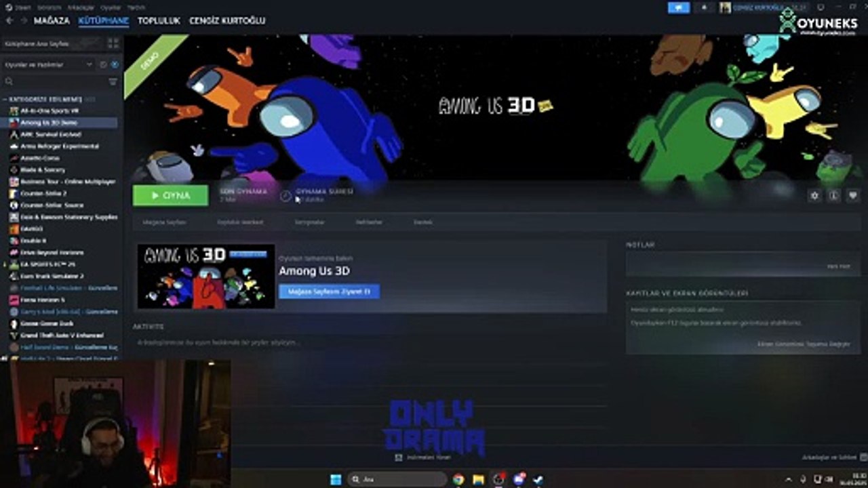Go back with the left arrow
The height and width of the screenshot is (488, 868).
(x=9, y=20)
